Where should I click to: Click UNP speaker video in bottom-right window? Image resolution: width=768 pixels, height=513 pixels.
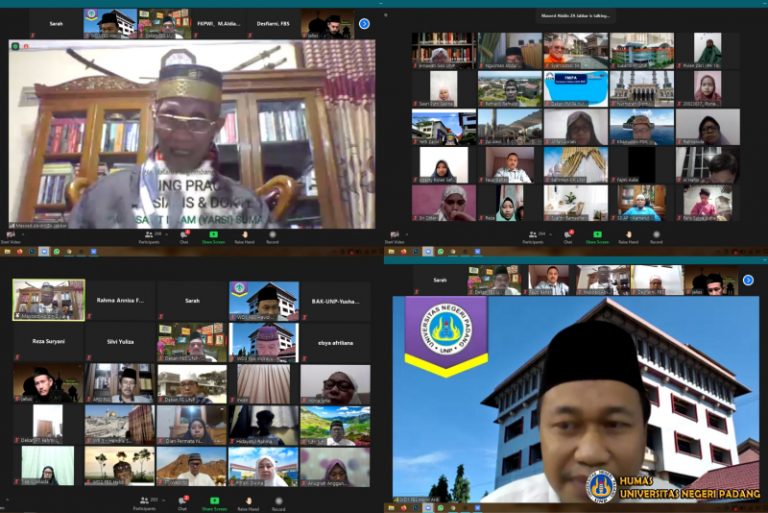pyautogui.click(x=576, y=399)
